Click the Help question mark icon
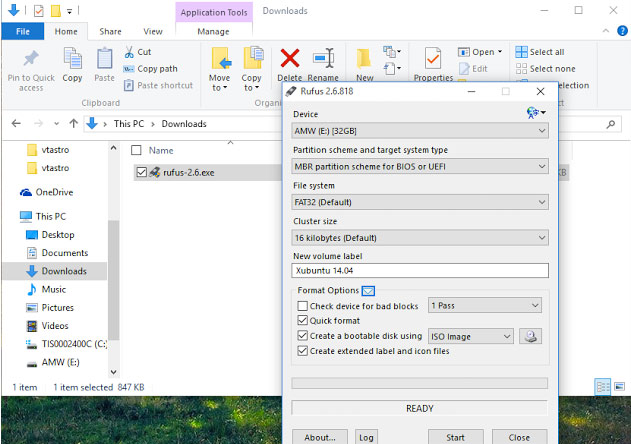 (x=622, y=31)
